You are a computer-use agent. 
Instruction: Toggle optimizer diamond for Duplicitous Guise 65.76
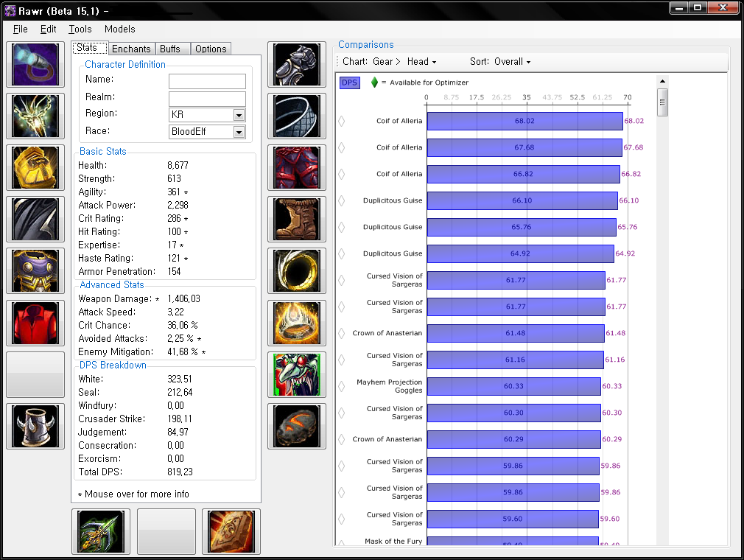(x=342, y=228)
